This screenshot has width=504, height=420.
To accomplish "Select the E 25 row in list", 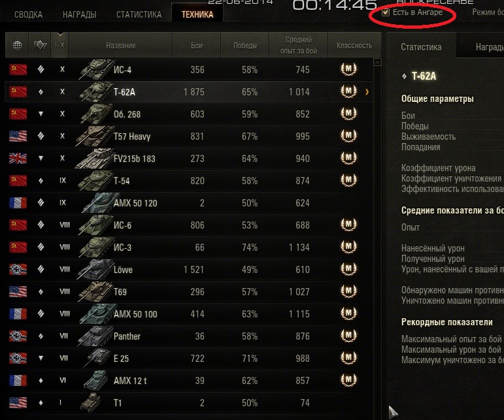I will coord(189,359).
